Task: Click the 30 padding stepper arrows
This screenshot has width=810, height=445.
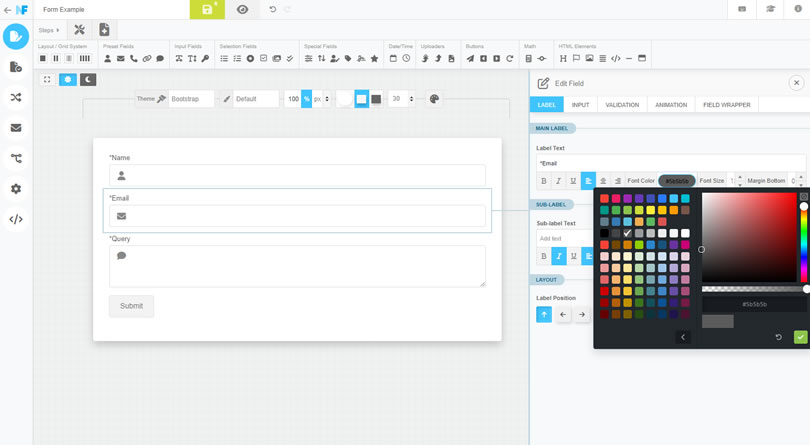Action: (411, 99)
